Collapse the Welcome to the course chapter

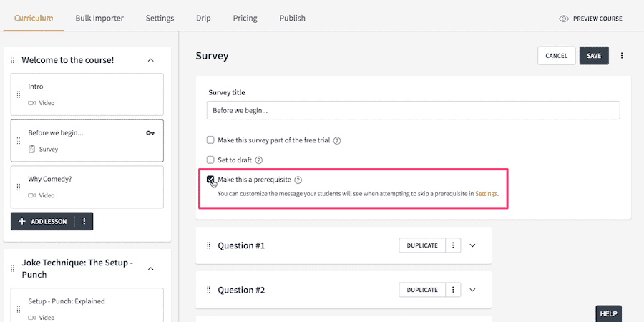151,60
